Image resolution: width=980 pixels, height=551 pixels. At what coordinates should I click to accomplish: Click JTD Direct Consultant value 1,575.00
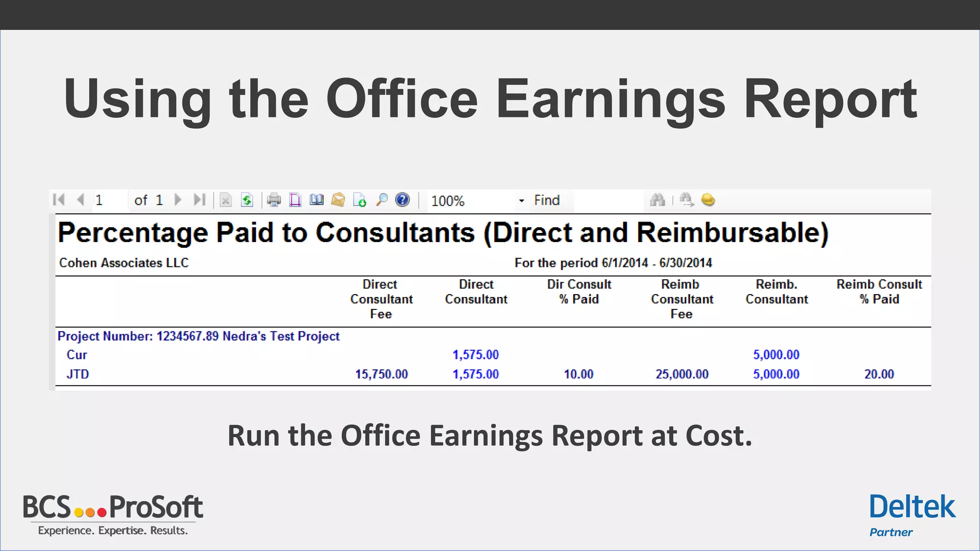476,374
